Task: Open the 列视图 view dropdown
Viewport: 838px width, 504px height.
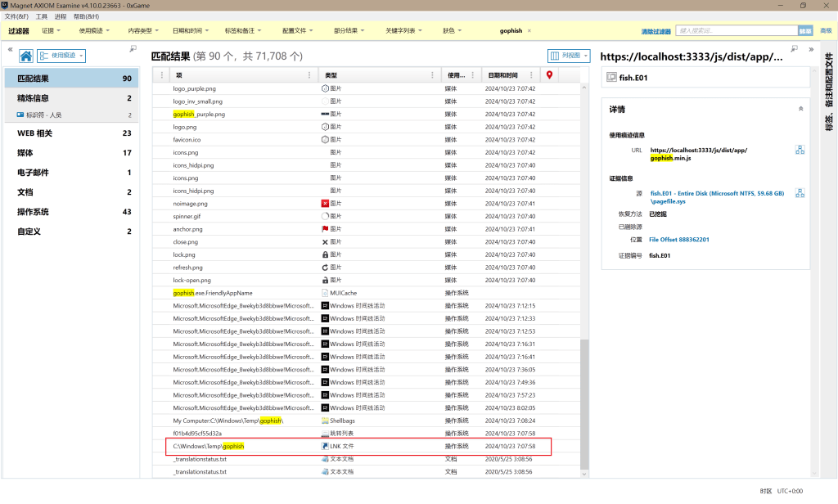Action: pos(569,56)
